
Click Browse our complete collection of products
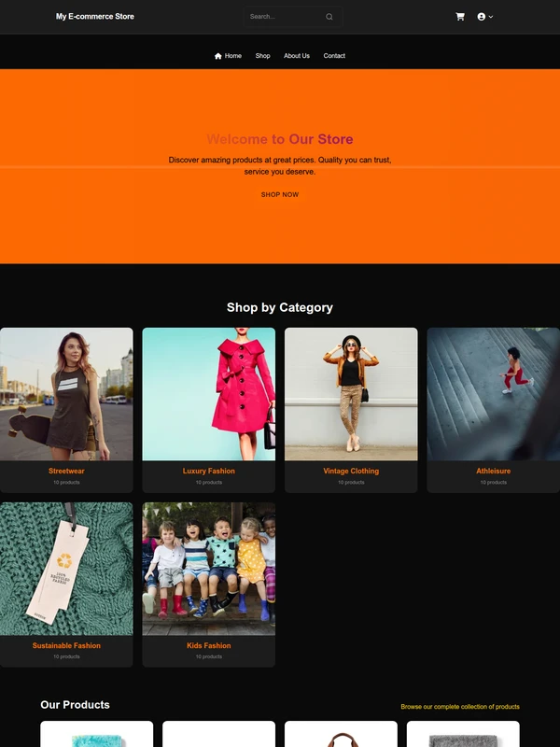click(x=460, y=707)
